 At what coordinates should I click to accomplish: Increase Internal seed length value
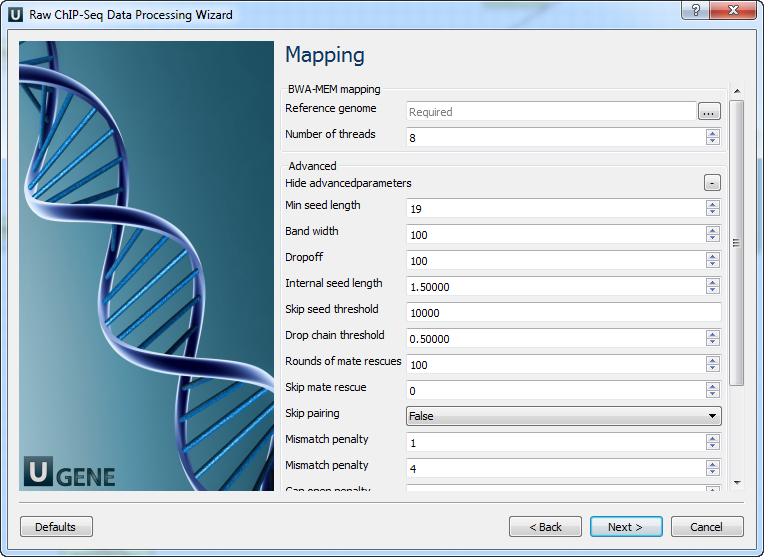712,282
